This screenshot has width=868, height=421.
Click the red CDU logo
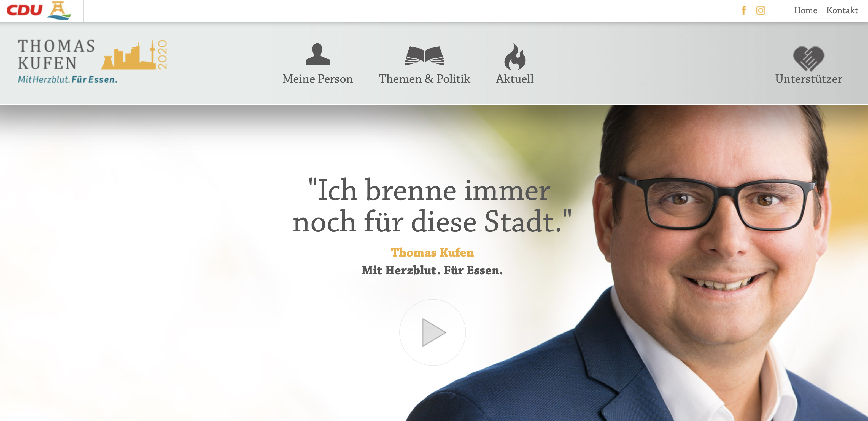click(x=25, y=10)
